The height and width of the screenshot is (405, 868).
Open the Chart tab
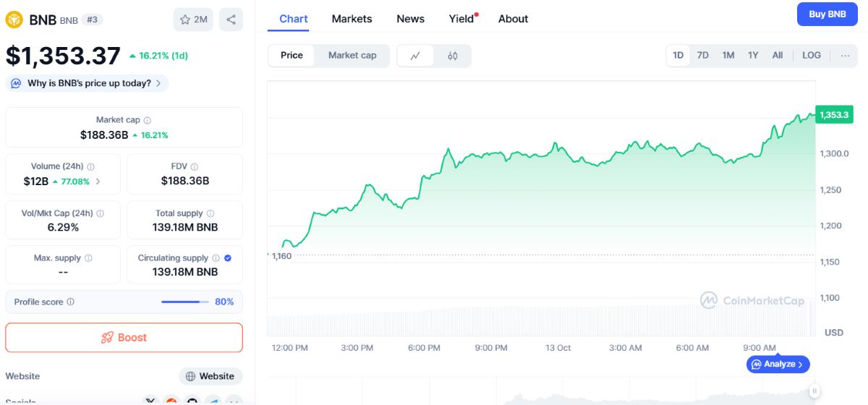pyautogui.click(x=294, y=19)
